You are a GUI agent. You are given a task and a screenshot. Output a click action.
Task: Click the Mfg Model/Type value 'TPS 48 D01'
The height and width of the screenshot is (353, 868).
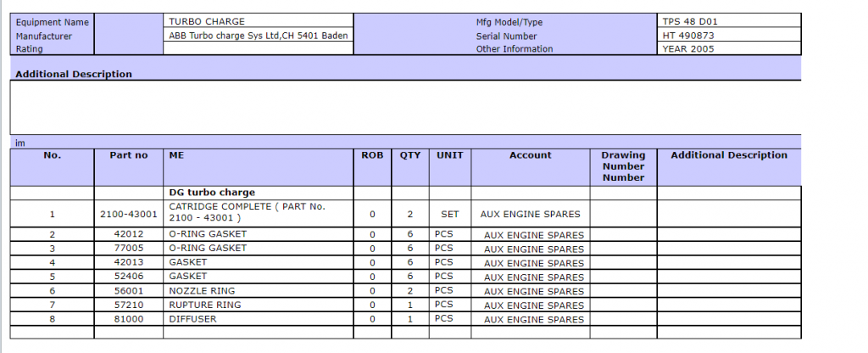coord(728,21)
